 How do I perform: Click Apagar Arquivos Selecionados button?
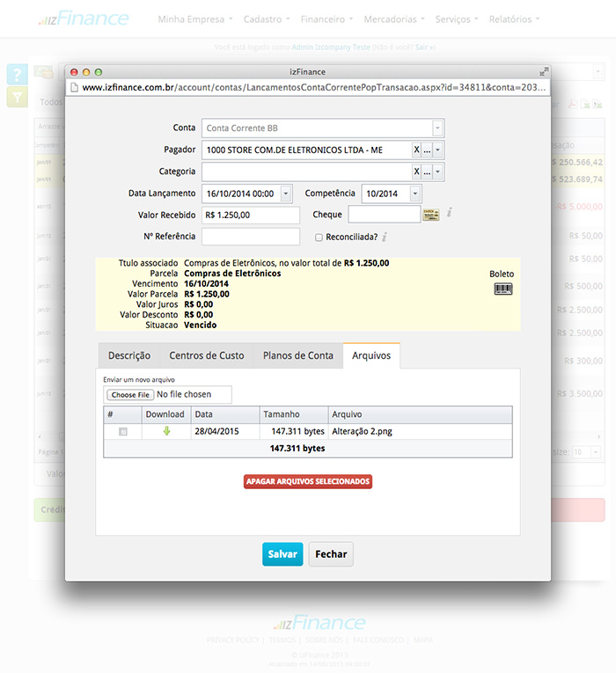308,481
